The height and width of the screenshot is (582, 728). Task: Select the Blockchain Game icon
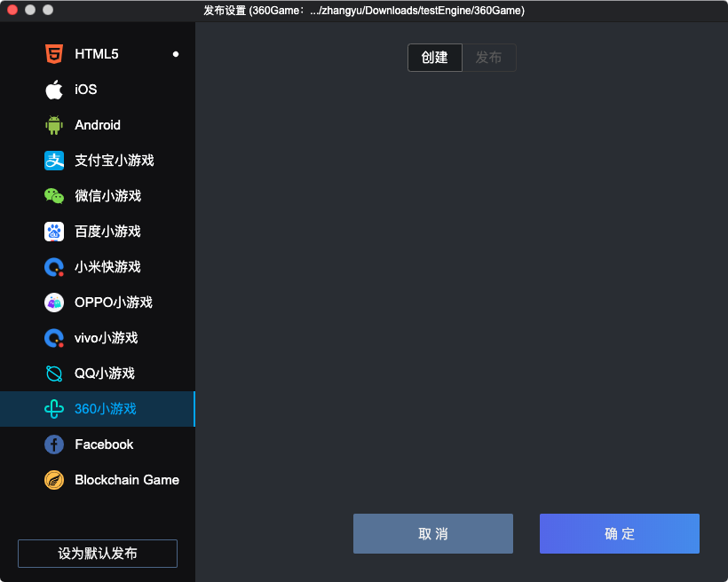coord(54,480)
